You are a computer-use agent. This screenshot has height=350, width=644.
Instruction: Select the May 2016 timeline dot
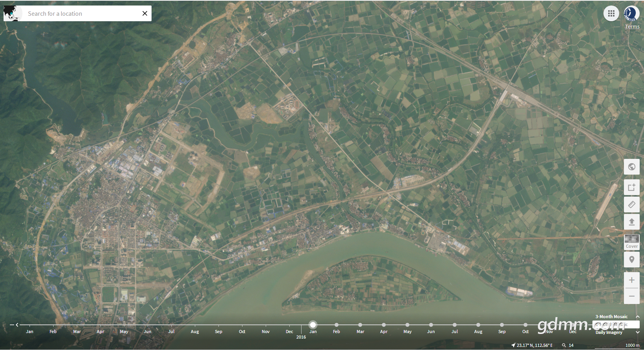point(407,325)
